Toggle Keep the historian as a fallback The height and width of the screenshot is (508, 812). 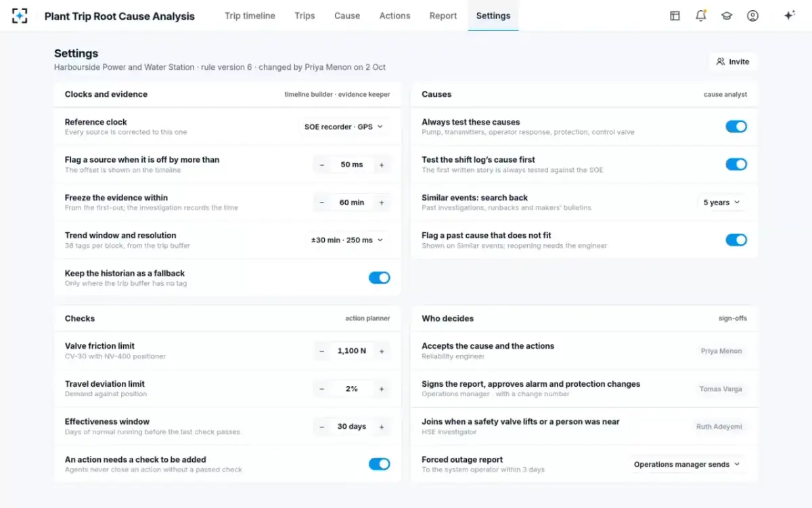pos(380,278)
